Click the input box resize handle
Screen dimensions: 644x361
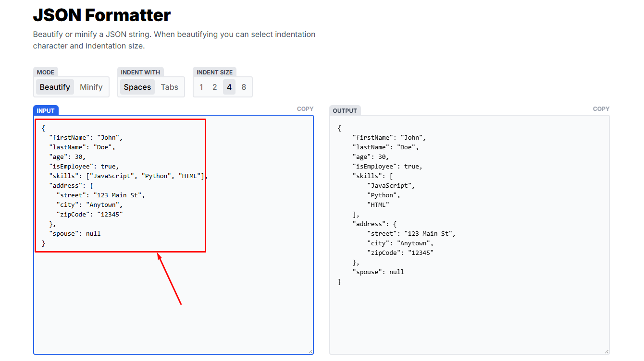tap(310, 351)
